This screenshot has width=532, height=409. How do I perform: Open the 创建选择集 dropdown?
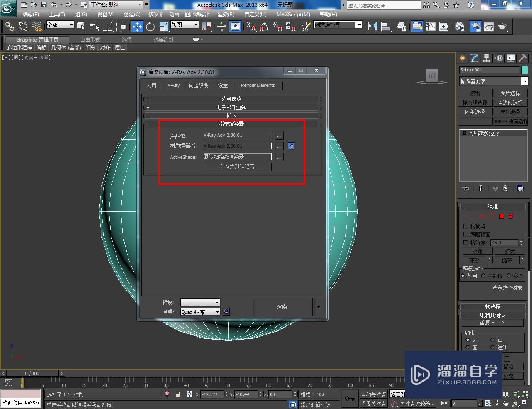338,25
